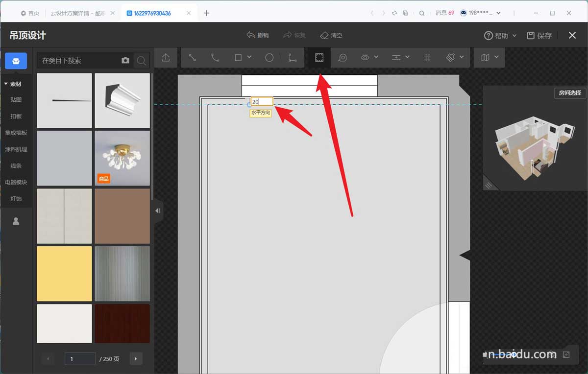Open the paint brush tool dropdown
Image resolution: width=588 pixels, height=374 pixels.
[462, 57]
